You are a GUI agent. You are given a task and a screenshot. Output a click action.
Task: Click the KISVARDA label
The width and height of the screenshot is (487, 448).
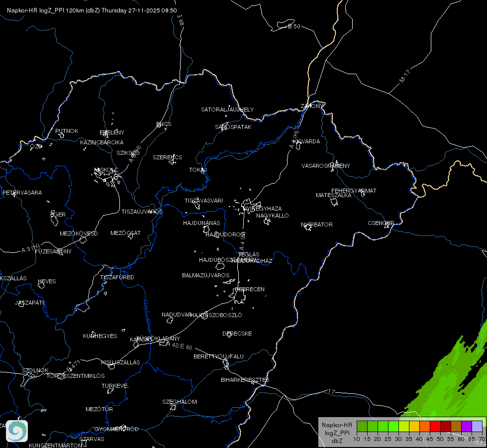(x=306, y=141)
